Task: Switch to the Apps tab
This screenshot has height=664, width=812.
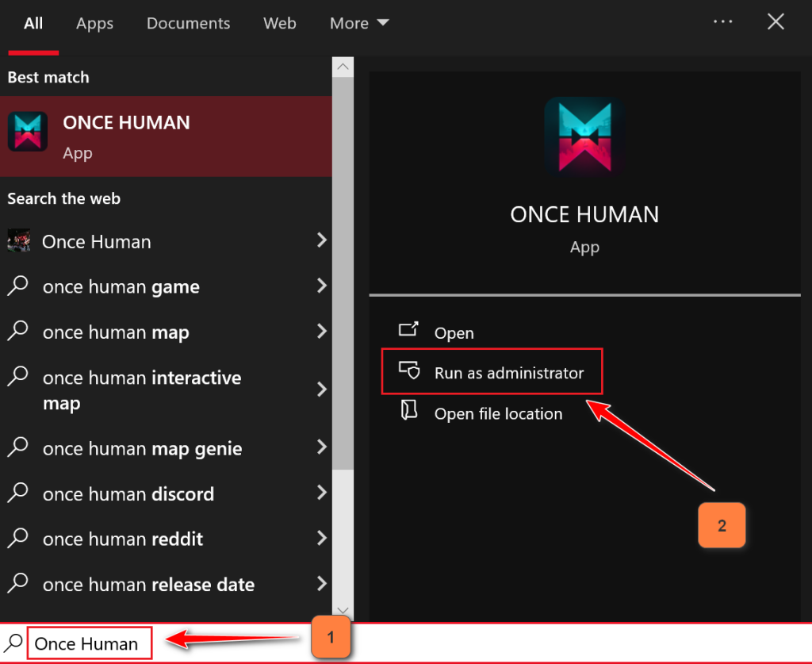Action: click(95, 23)
